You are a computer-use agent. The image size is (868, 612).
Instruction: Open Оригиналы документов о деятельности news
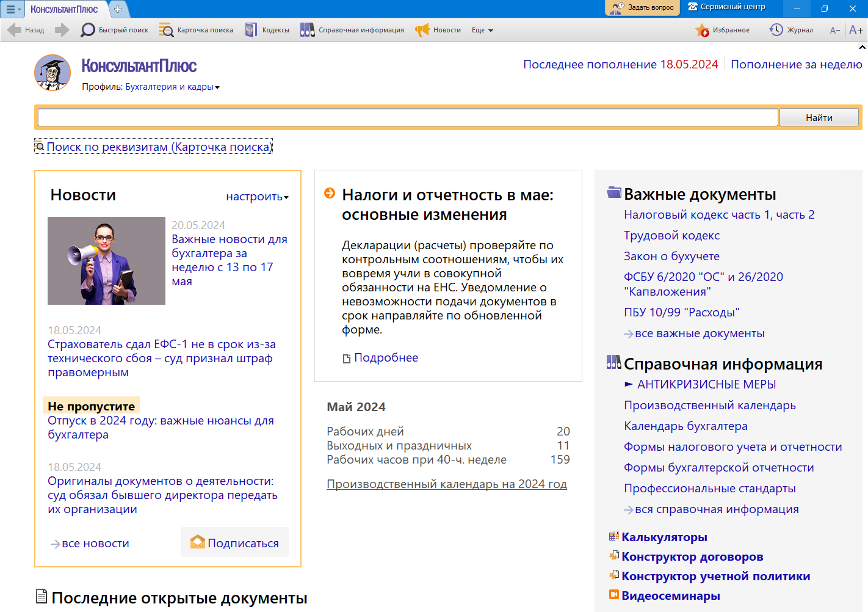pyautogui.click(x=162, y=495)
